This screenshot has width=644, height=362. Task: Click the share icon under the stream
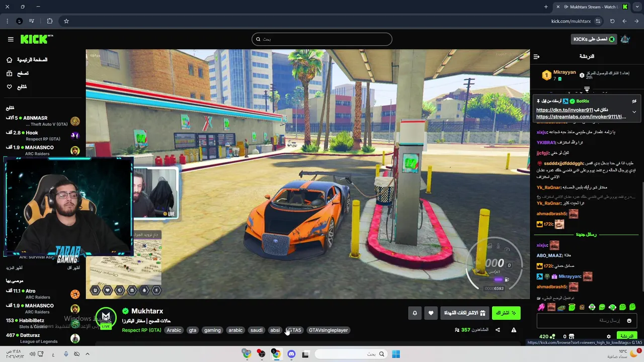click(498, 330)
